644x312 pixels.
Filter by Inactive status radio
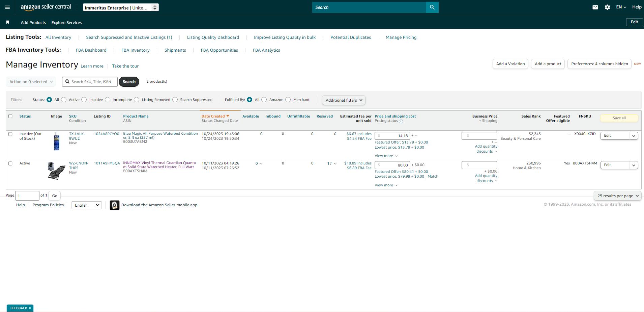84,100
